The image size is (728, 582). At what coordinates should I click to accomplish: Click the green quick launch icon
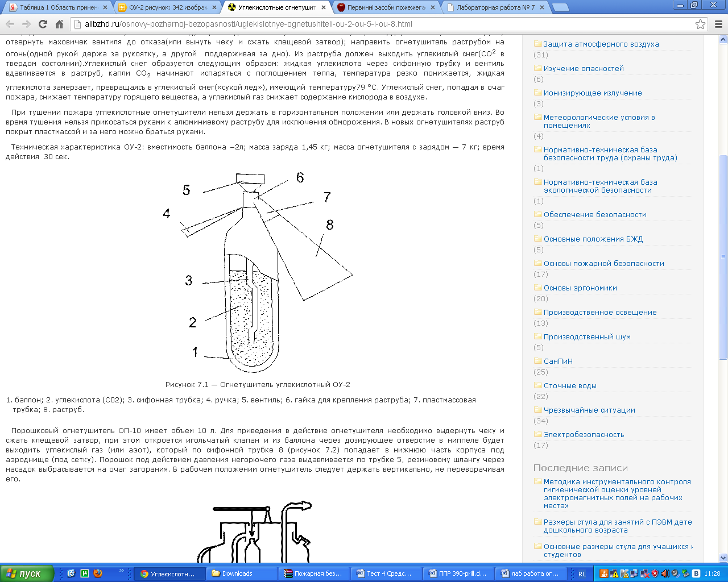point(85,573)
